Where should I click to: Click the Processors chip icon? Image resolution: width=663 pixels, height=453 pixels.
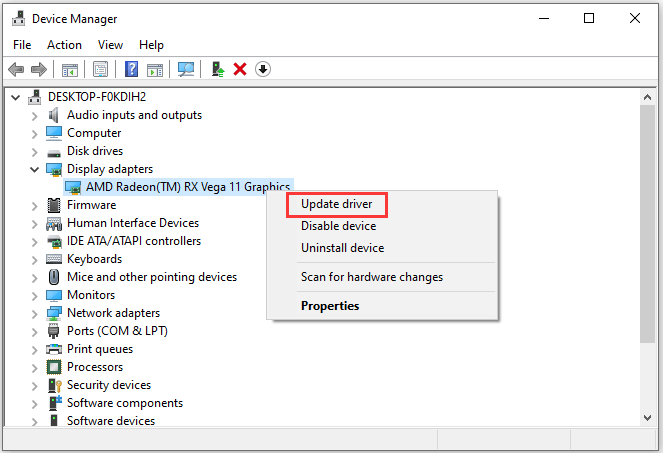tap(54, 367)
